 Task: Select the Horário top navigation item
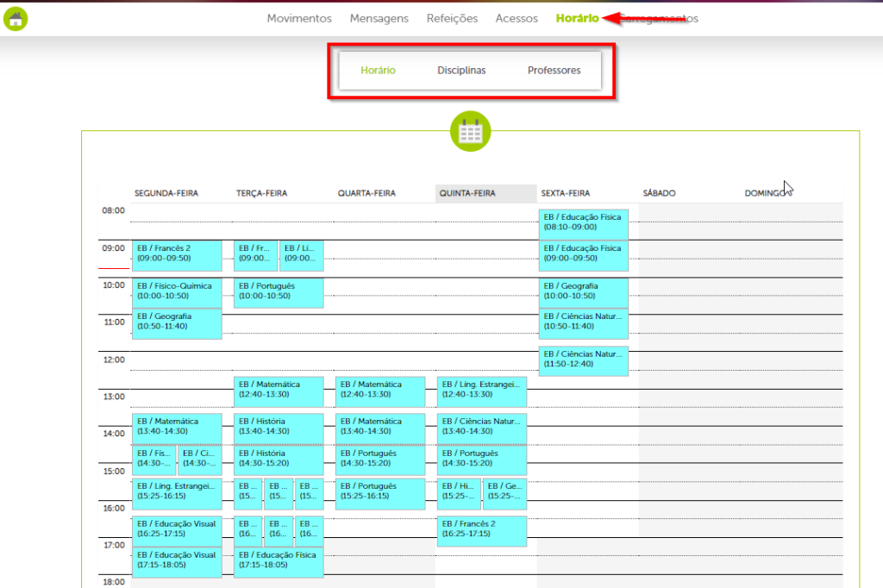577,18
